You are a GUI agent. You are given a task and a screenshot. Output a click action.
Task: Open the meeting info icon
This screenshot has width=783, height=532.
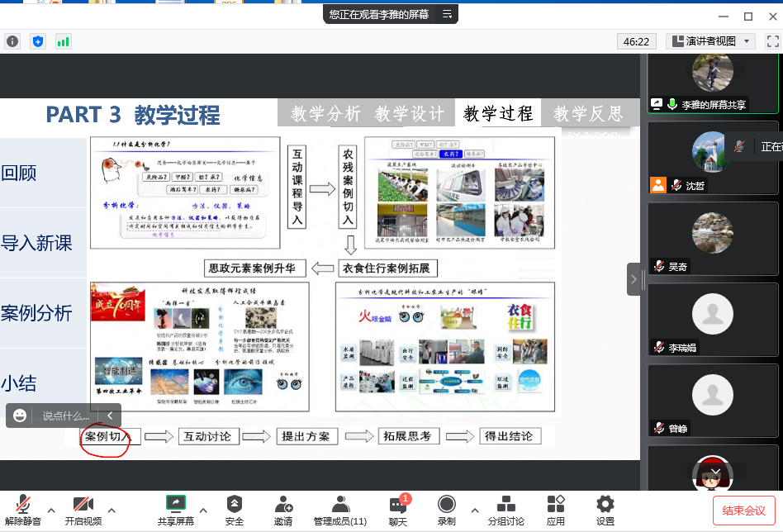[12, 41]
